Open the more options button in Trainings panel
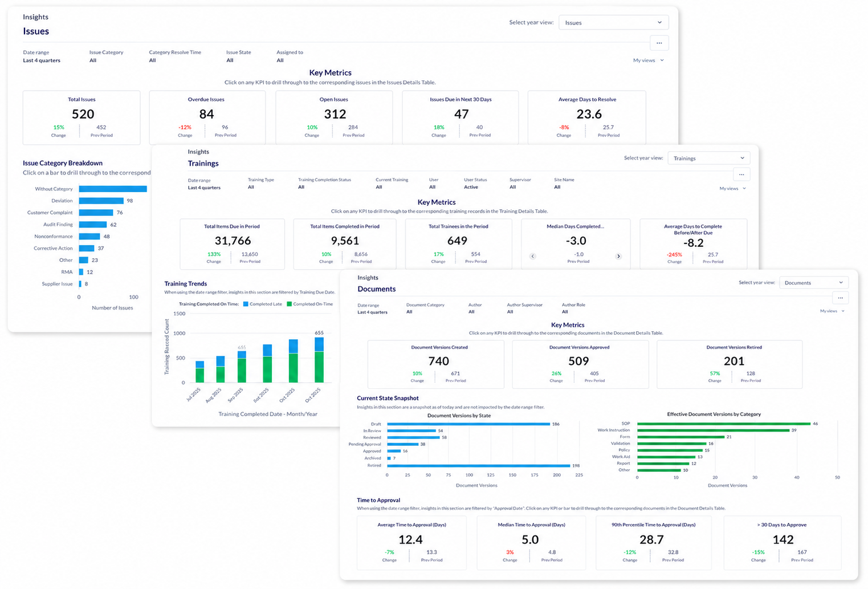This screenshot has width=868, height=589. [x=741, y=174]
